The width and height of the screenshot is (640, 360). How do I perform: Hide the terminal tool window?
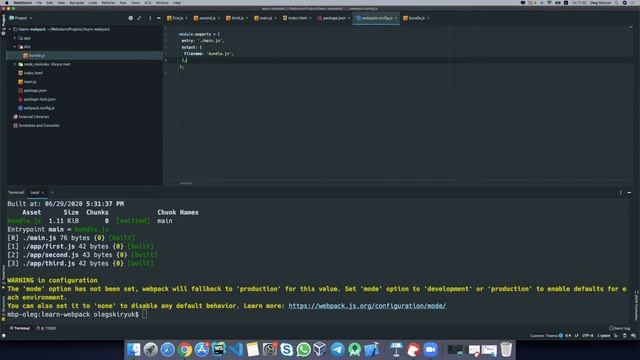pos(629,193)
